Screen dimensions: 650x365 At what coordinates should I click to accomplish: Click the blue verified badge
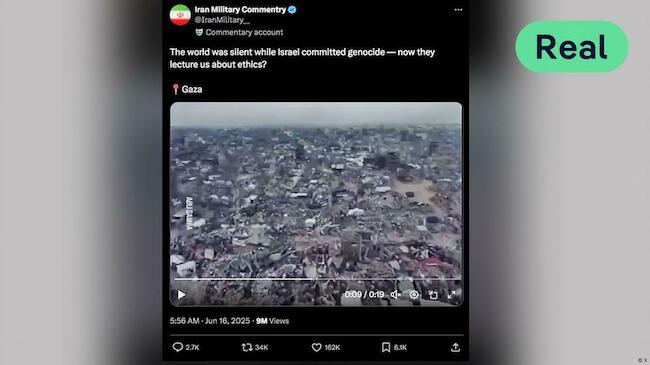tap(292, 10)
